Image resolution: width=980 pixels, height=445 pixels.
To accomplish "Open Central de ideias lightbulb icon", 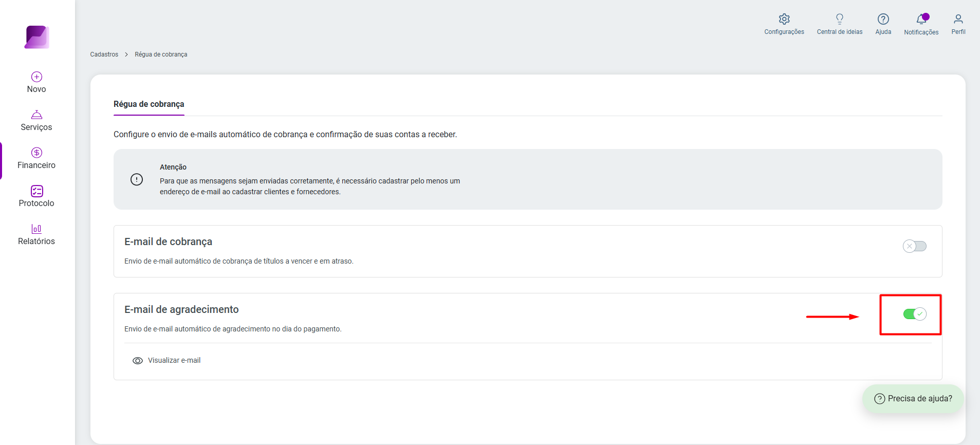I will coord(840,19).
